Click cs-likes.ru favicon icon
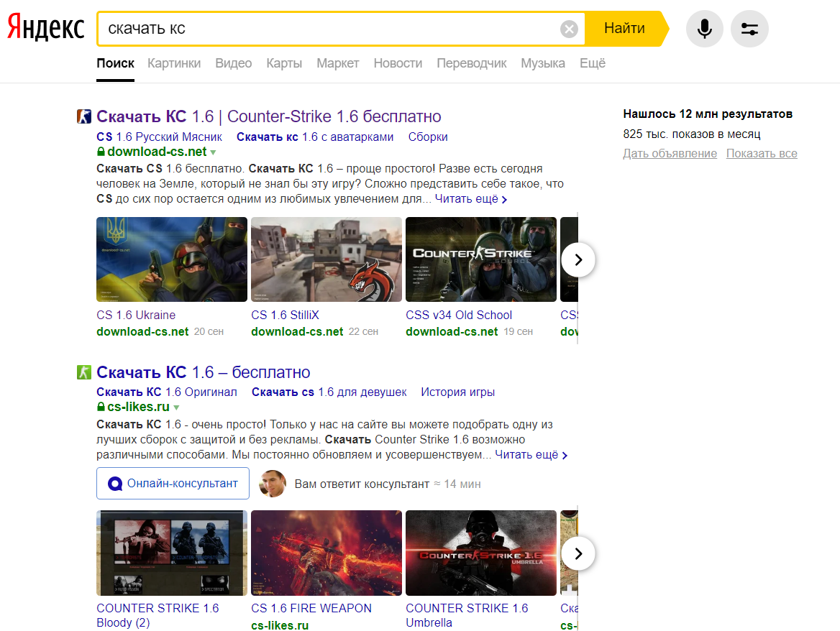The height and width of the screenshot is (631, 840). 84,372
